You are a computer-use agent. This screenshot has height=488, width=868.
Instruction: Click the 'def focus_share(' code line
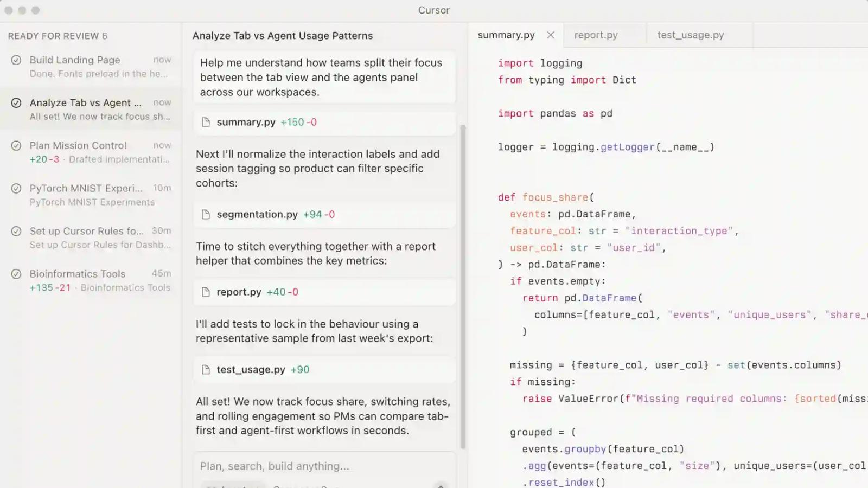click(x=546, y=197)
